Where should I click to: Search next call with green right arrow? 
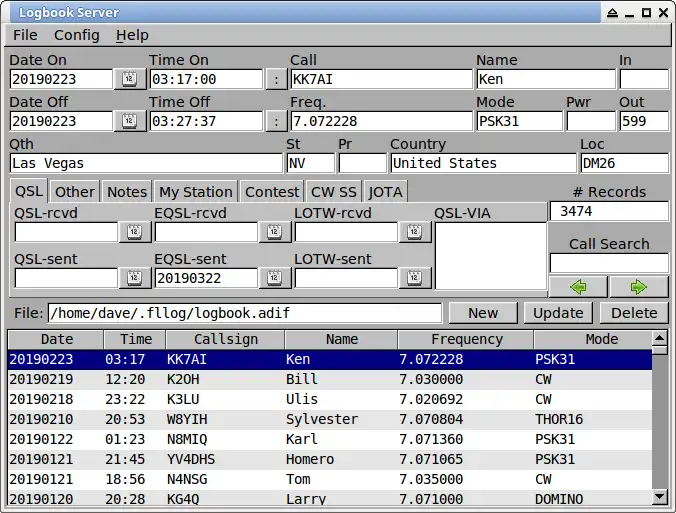pos(640,288)
